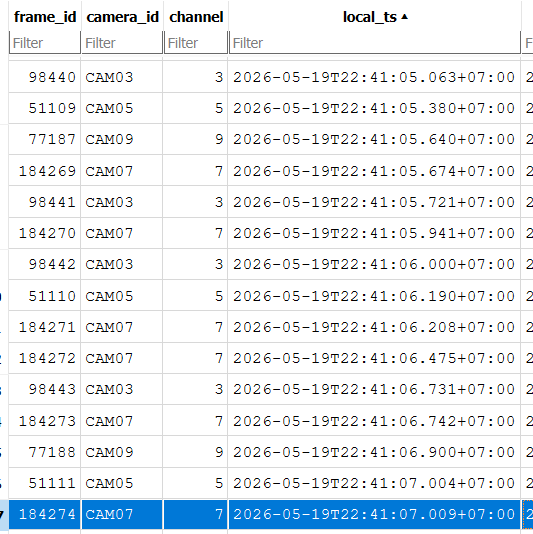
Task: Click CAM07 in the highlighted 184274 row
Action: [x=109, y=515]
